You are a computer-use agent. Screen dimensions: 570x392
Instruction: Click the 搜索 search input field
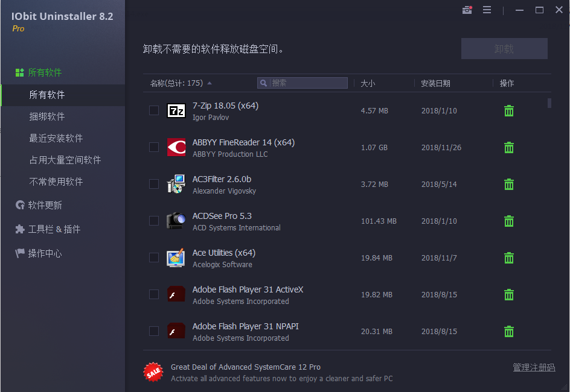point(303,83)
